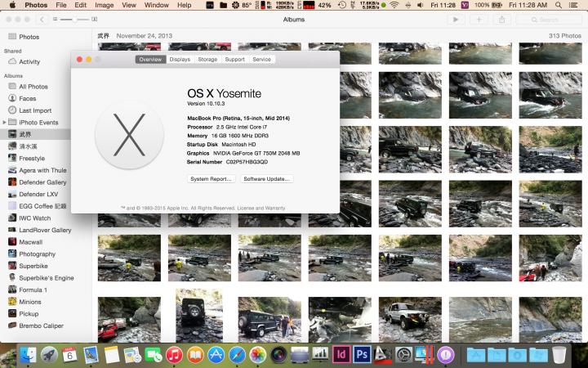588x368 pixels.
Task: Open System Preferences gear in dock
Action: coord(404,354)
